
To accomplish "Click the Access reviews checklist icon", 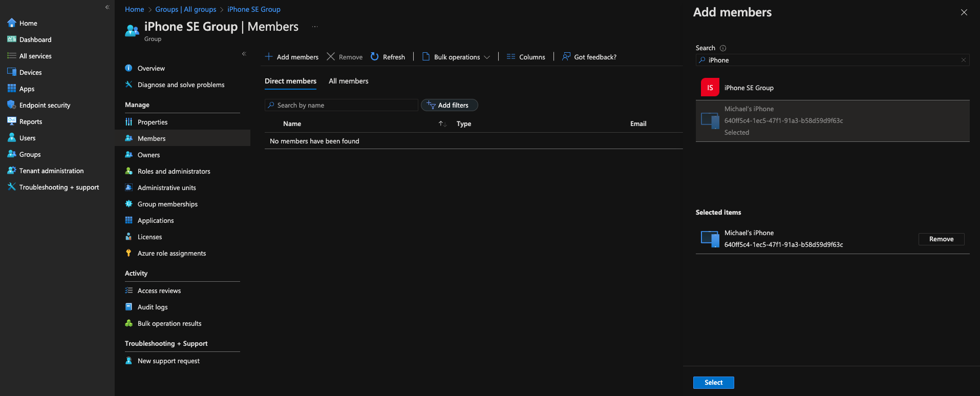I will (x=129, y=290).
